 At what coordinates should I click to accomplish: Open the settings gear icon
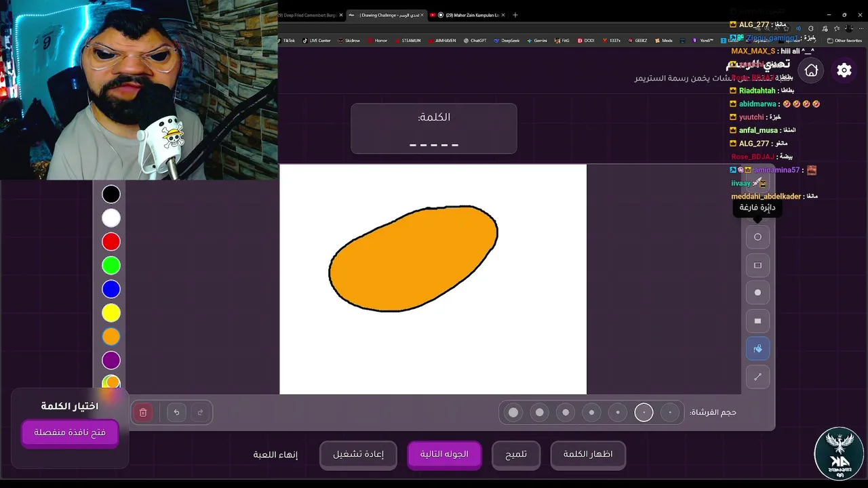(x=844, y=70)
